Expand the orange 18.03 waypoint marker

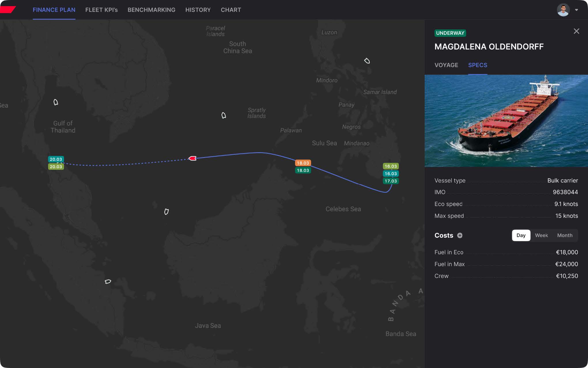(x=302, y=163)
